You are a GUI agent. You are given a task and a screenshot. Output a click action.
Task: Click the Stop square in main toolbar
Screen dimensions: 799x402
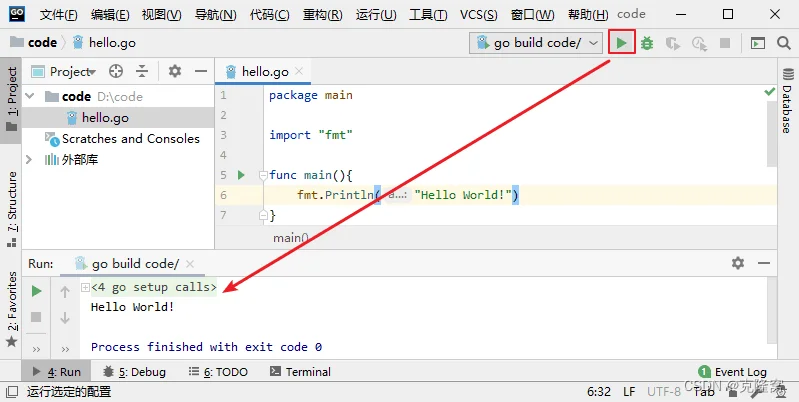point(725,43)
